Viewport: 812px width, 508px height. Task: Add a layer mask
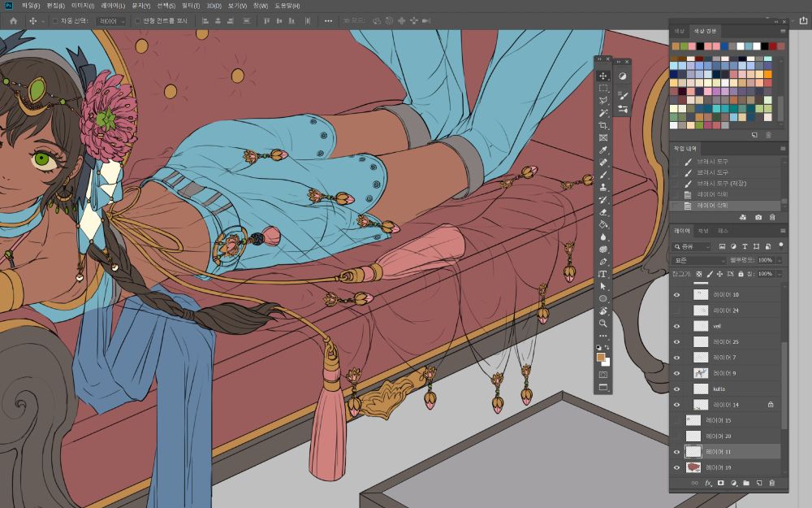(x=720, y=483)
